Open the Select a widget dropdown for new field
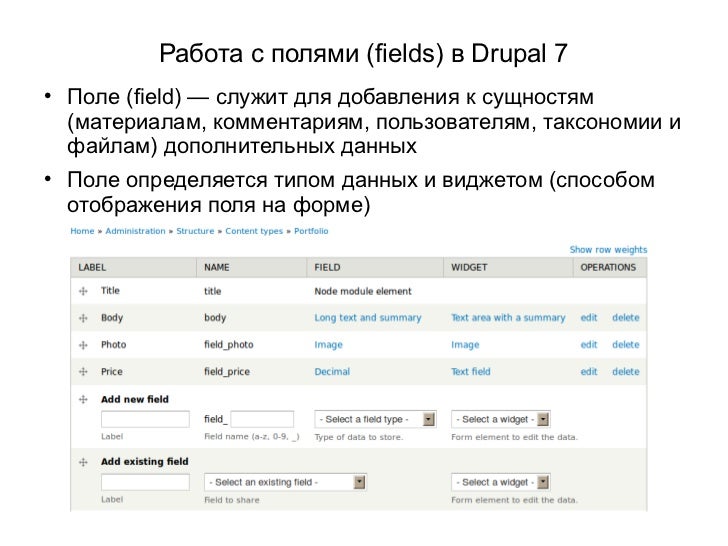 pyautogui.click(x=501, y=419)
